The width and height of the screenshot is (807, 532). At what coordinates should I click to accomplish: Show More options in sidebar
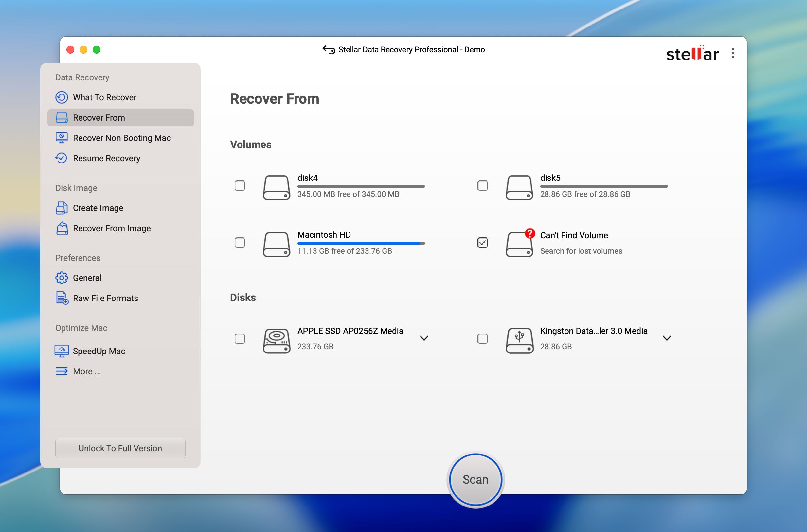[120, 371]
